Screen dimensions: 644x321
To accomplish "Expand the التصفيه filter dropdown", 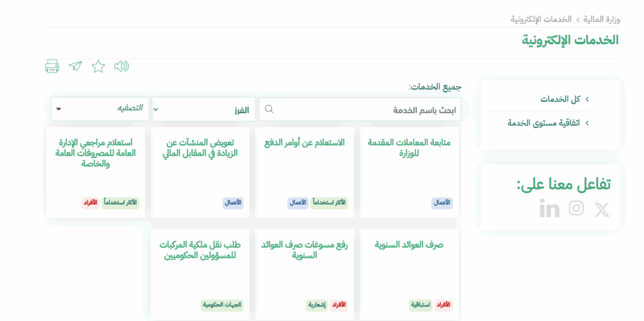I will [x=99, y=109].
